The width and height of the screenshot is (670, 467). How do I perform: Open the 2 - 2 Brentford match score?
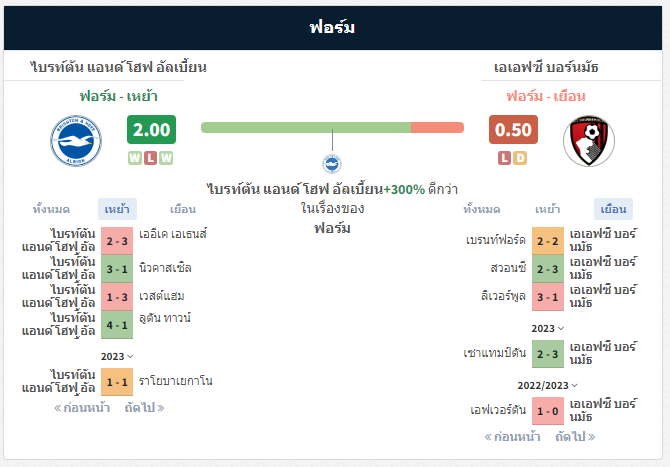click(x=548, y=241)
